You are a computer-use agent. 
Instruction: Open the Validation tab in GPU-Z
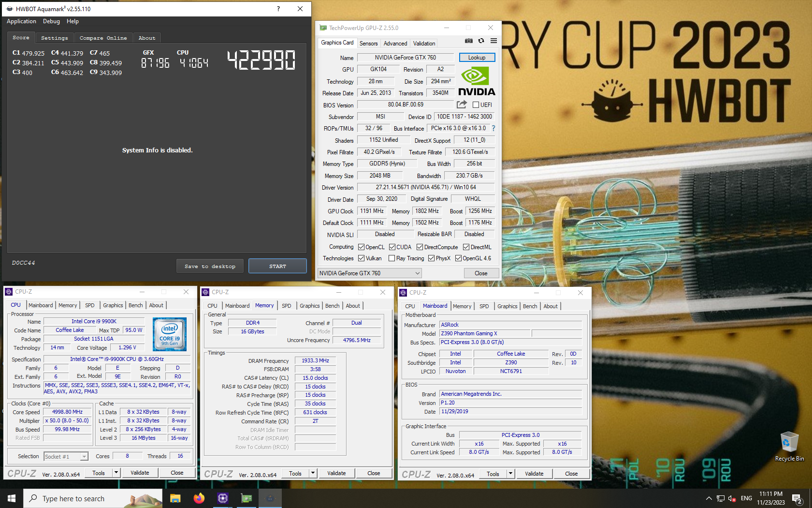coord(424,44)
